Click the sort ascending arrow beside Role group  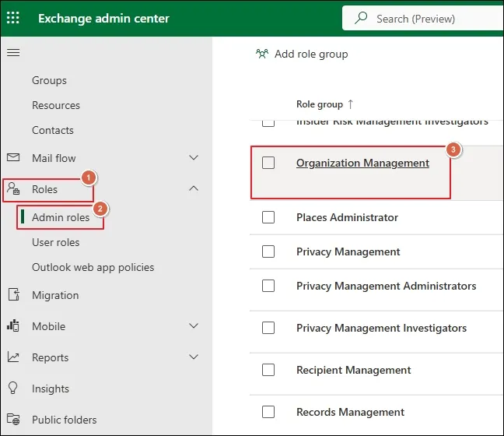tap(350, 104)
